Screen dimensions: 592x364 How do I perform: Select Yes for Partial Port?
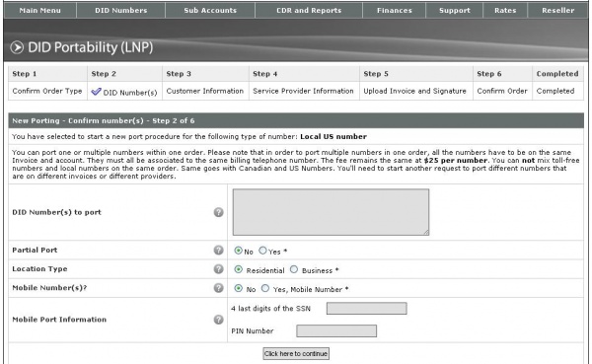pos(262,251)
